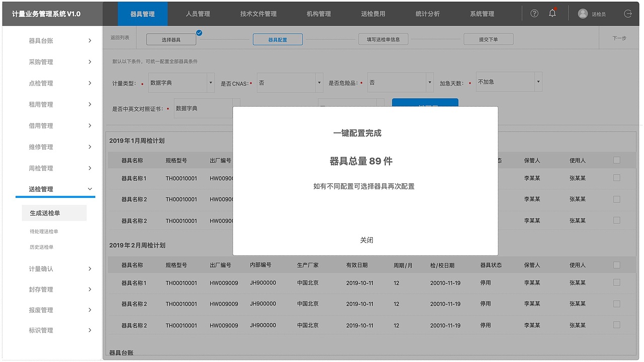Check first 器具名称2 row in January plan
The width and height of the screenshot is (644, 362).
coord(617,199)
